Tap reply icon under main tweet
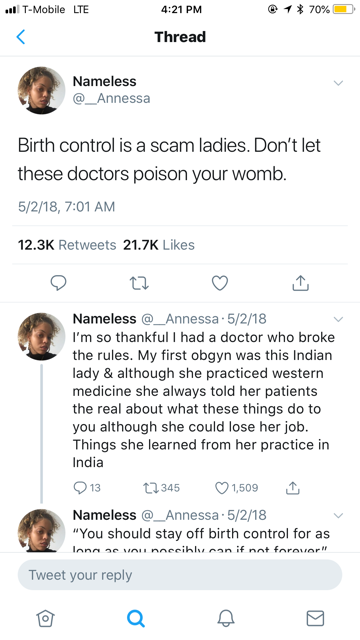Screen dimensions: 360x640 [58, 282]
